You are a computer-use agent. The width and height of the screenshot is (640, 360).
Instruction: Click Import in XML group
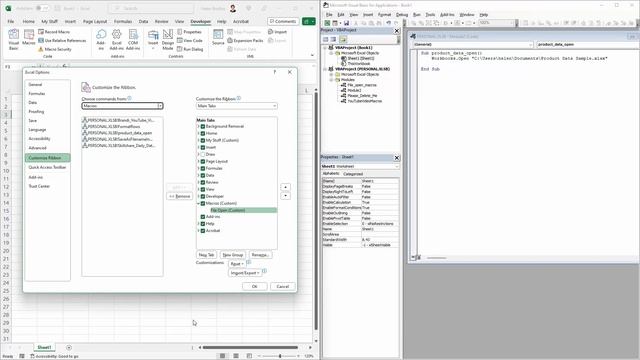point(278,32)
